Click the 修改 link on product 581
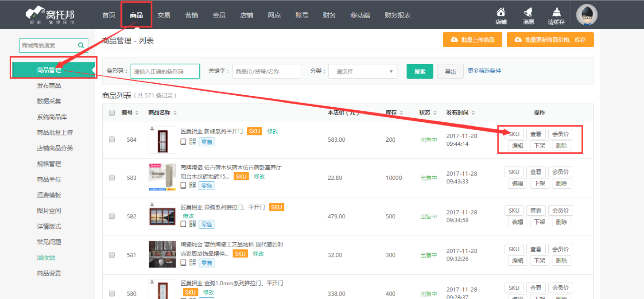 [259, 254]
